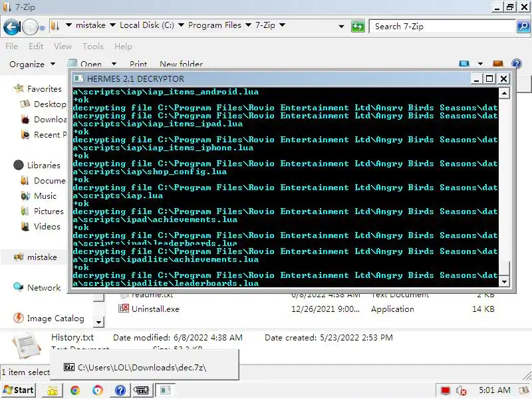Image resolution: width=532 pixels, height=399 pixels.
Task: Click the blue question mark taskbar icon
Action: pos(120,390)
